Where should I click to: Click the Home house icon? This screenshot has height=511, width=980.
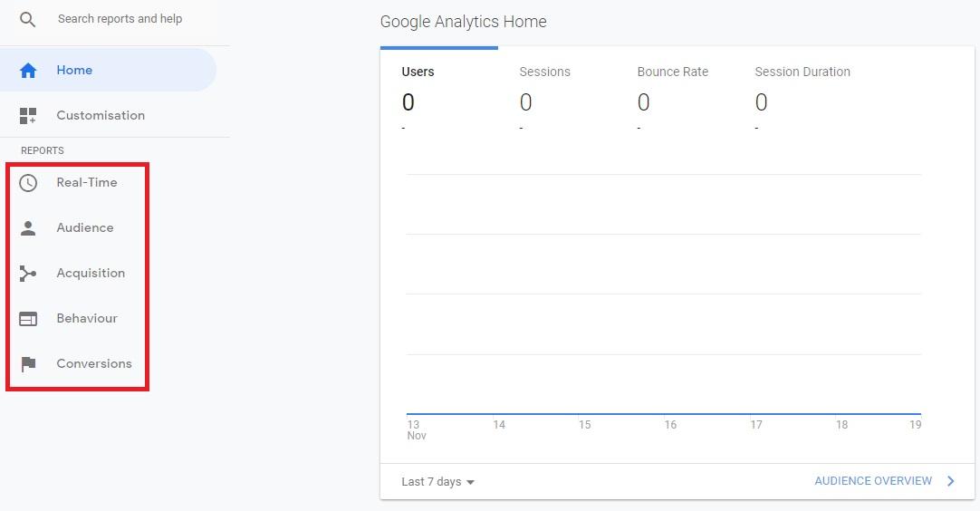[x=28, y=70]
